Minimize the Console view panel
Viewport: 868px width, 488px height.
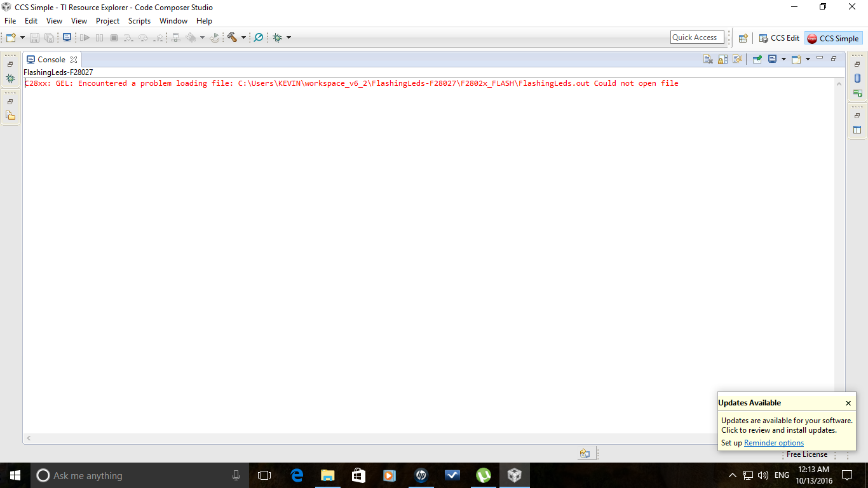(x=820, y=58)
